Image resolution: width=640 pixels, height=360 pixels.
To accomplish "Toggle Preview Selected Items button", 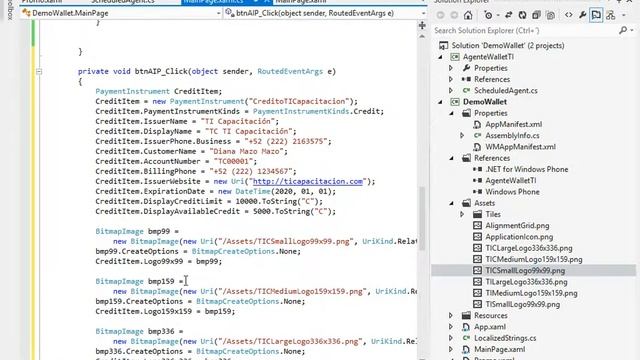I will [596, 16].
